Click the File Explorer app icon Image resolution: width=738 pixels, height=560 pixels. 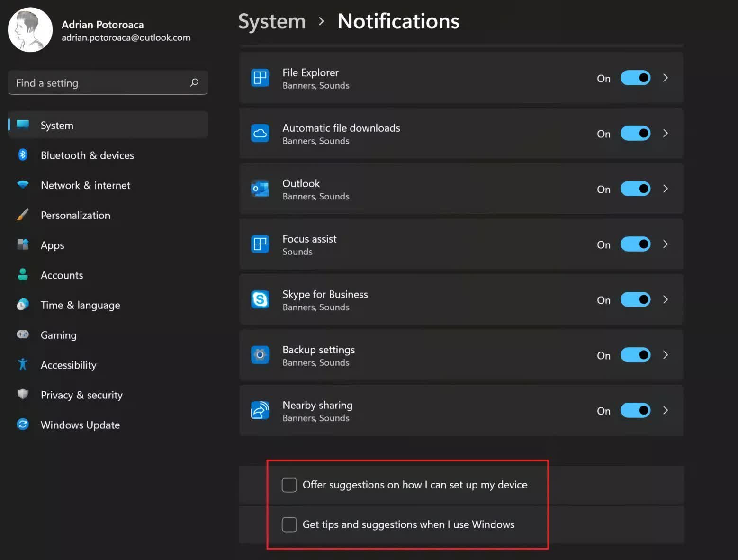(x=260, y=77)
